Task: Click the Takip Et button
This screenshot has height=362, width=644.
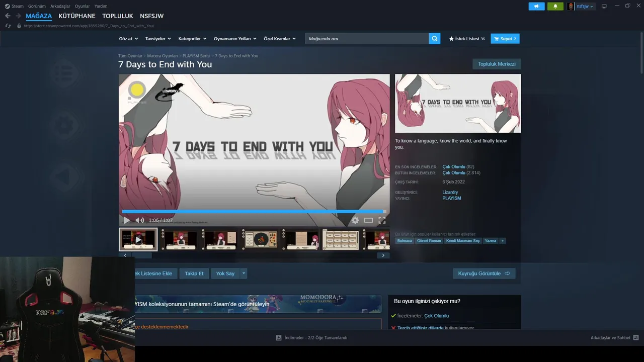Action: (x=194, y=274)
